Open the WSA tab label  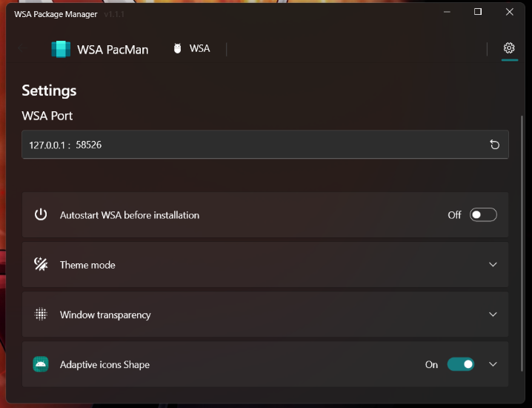point(199,49)
